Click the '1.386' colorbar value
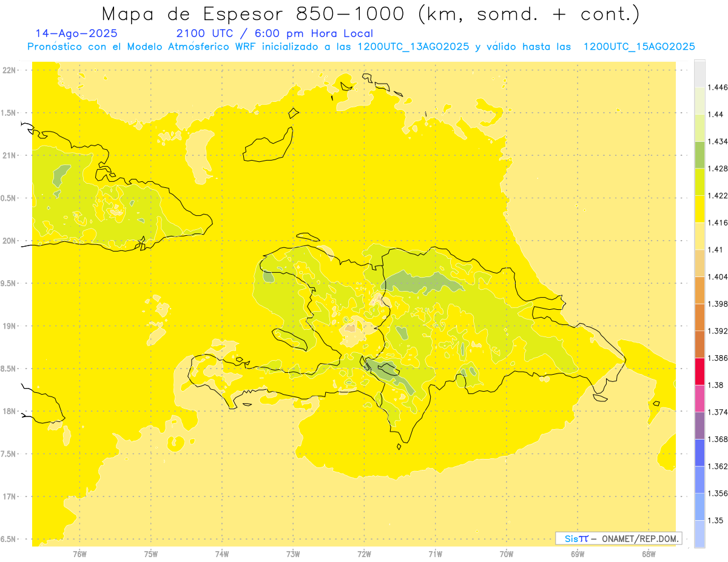Image resolution: width=728 pixels, height=562 pixels. [717, 358]
